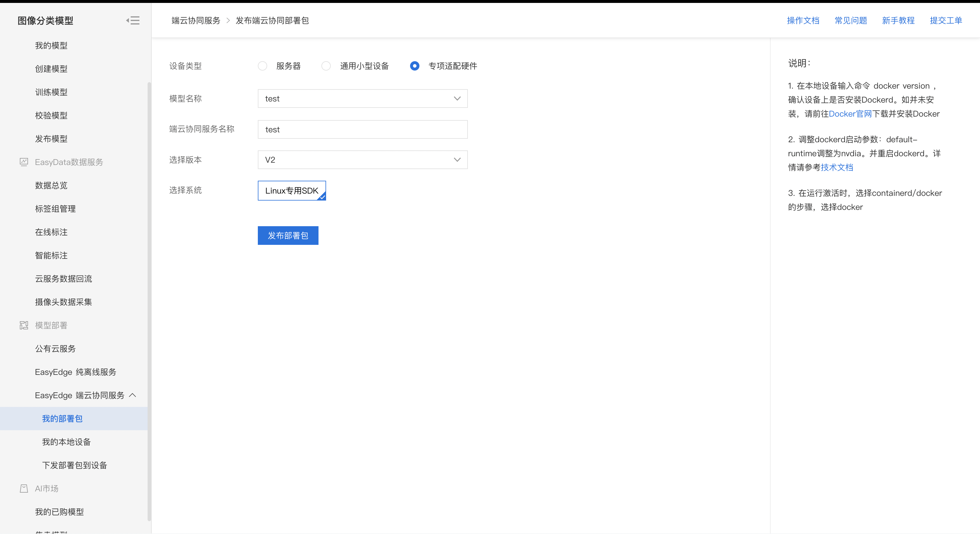Screen dimensions: 980x534
Task: Click the AI市场 bag icon
Action: [x=24, y=489]
